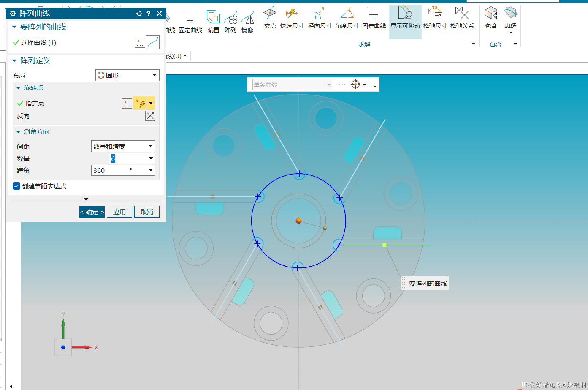Select the Angular Dimension (角度尺寸) tool
This screenshot has height=390, width=588.
(347, 18)
